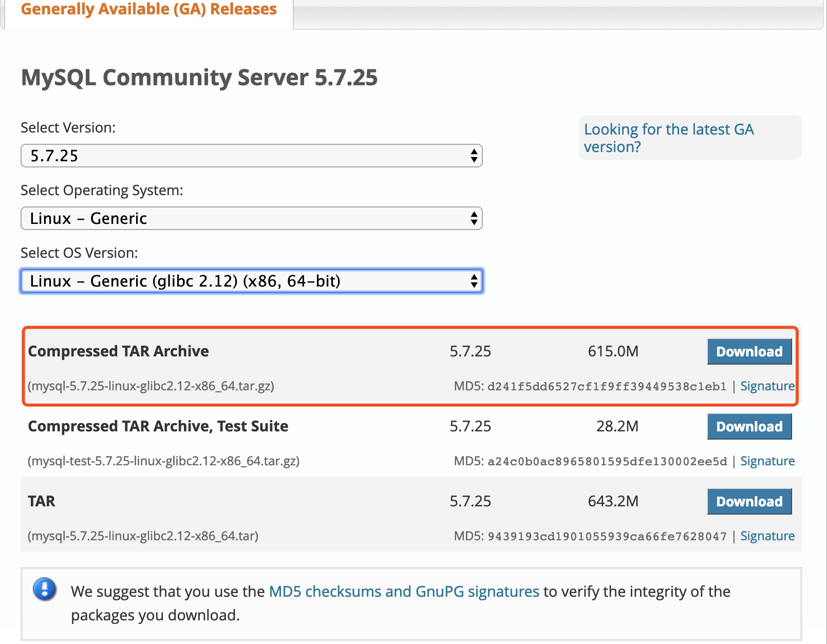
Task: Click the 'Compressed TAR Archive, Test Suite' title
Action: click(158, 426)
